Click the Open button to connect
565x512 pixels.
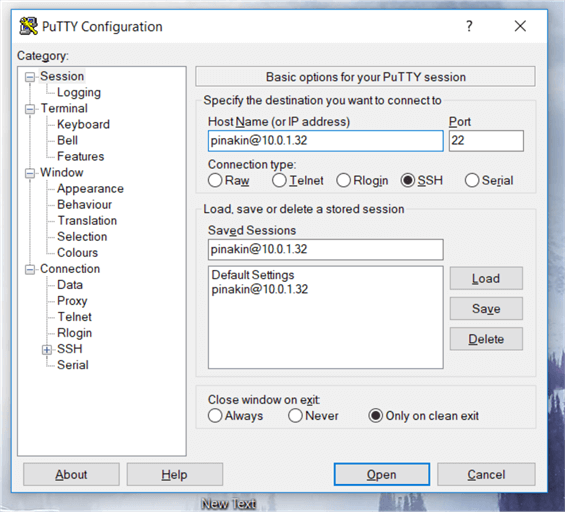[x=382, y=474]
